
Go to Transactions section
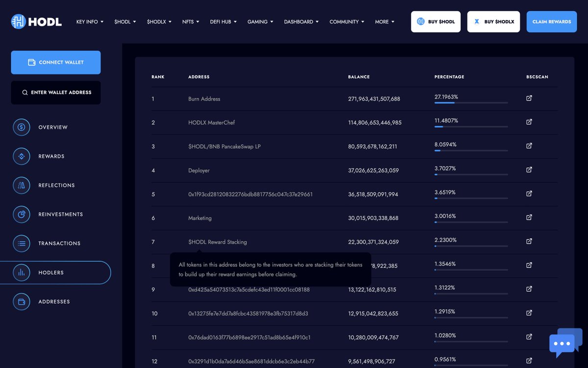[59, 243]
